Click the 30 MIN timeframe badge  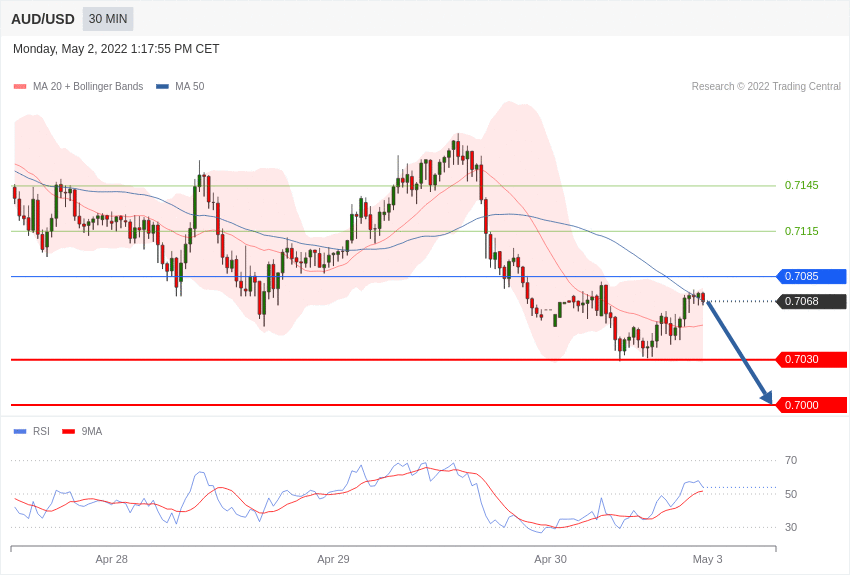(x=108, y=19)
